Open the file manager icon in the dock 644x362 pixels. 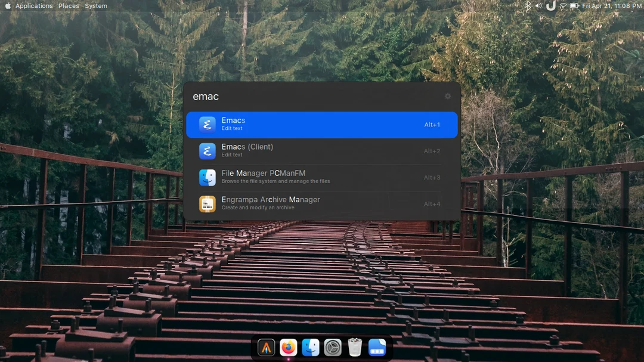[311, 347]
